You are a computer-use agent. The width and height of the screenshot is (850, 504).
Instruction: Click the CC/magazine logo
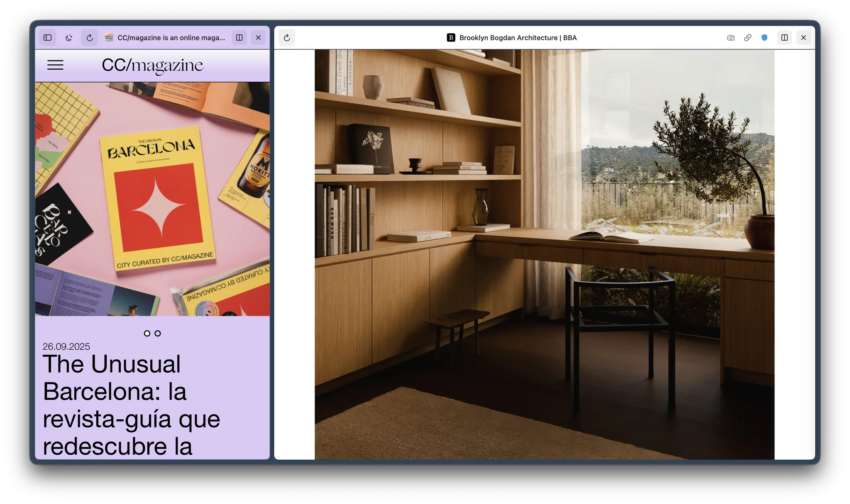[x=152, y=65]
